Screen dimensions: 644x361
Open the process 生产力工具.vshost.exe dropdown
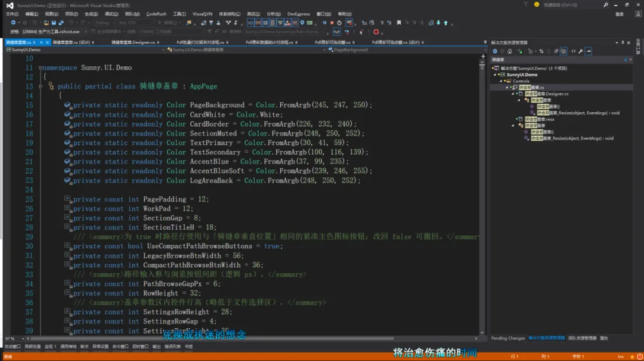click(55, 32)
